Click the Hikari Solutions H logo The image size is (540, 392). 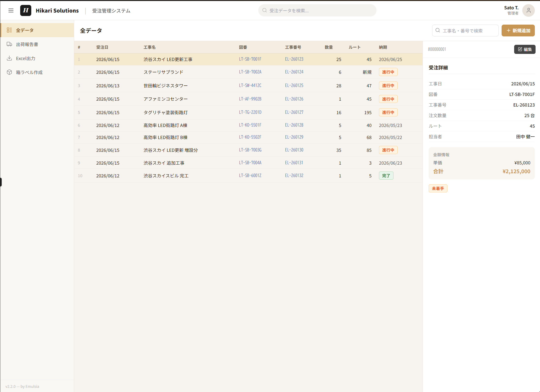click(26, 11)
